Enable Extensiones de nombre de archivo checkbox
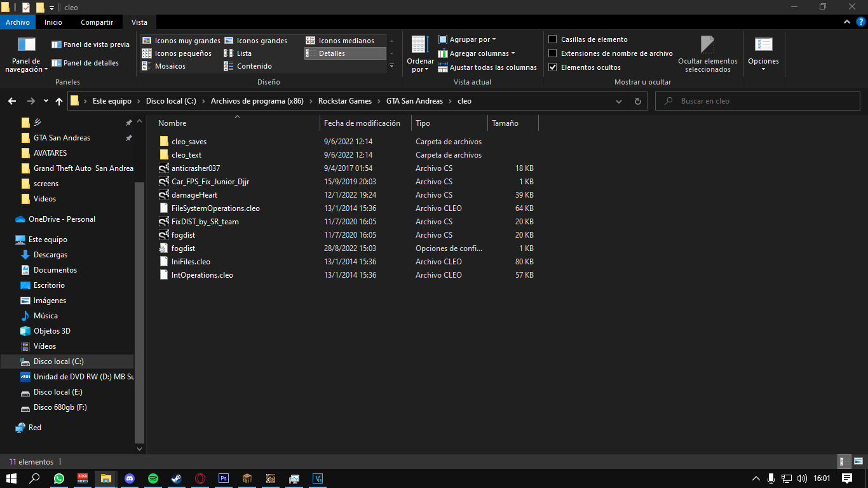Viewport: 868px width, 488px height. 553,53
